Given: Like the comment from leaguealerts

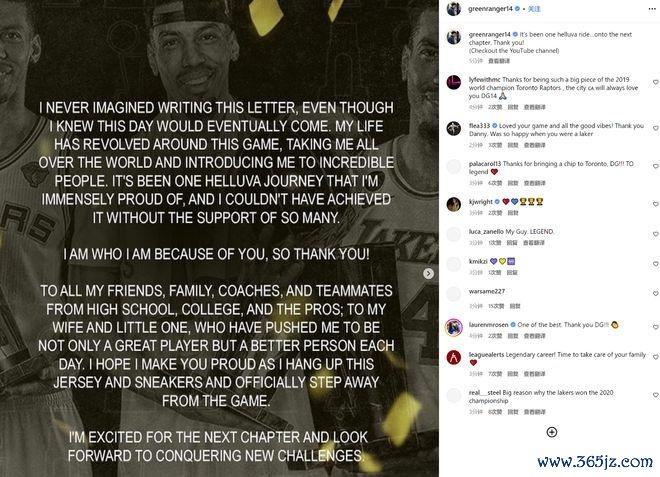Looking at the screenshot, I should [655, 357].
